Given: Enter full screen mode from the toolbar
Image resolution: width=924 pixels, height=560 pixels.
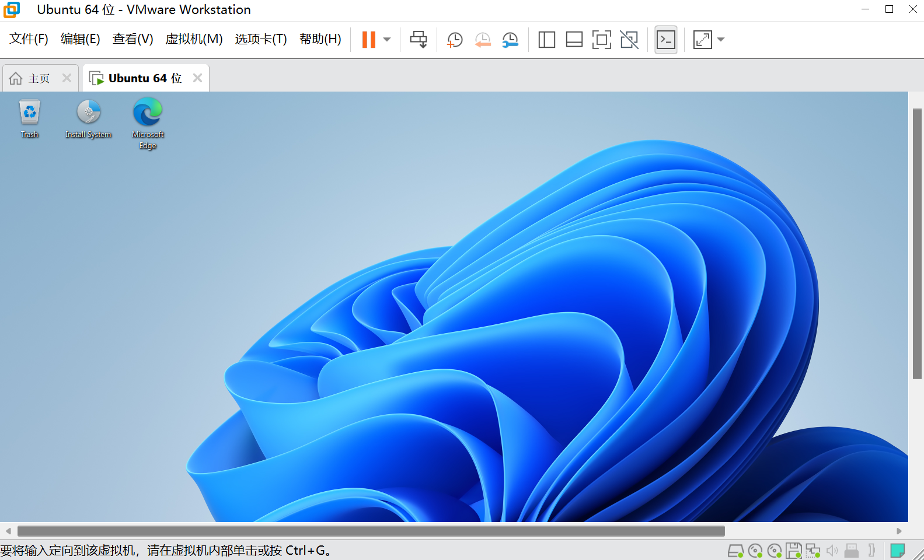Looking at the screenshot, I should tap(601, 40).
